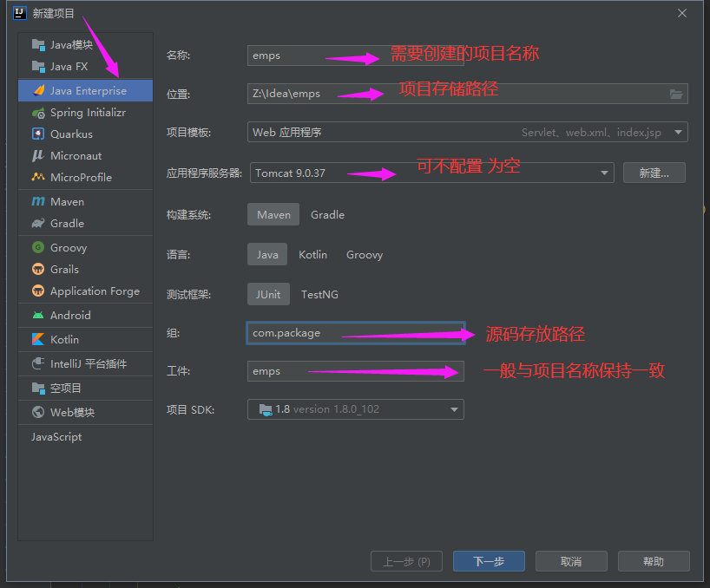The image size is (710, 588).
Task: Click the Grails icon
Action: click(x=38, y=269)
